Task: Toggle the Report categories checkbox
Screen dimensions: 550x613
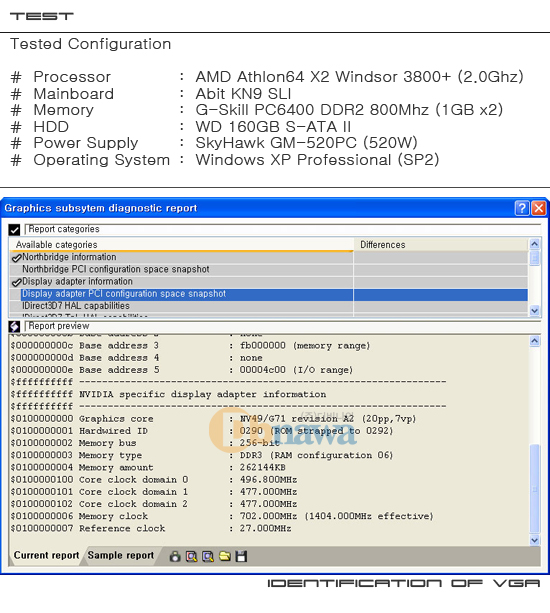Action: pos(14,229)
